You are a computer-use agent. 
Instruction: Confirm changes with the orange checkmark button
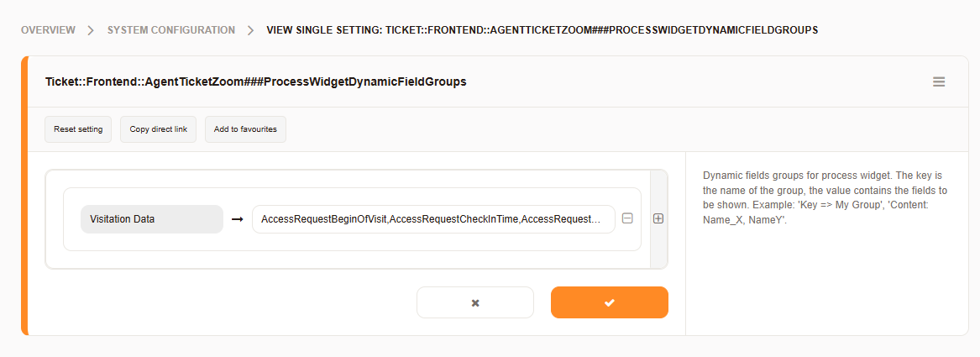(609, 302)
